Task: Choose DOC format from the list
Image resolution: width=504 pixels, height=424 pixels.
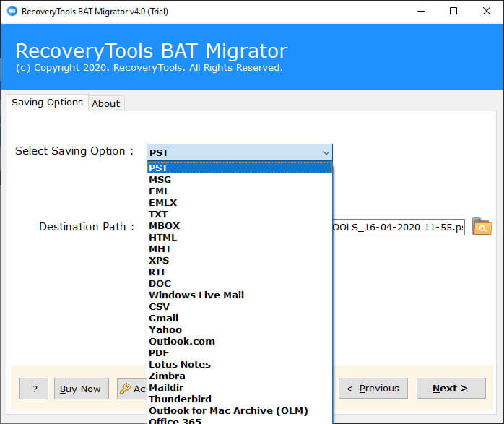Action: (x=240, y=284)
